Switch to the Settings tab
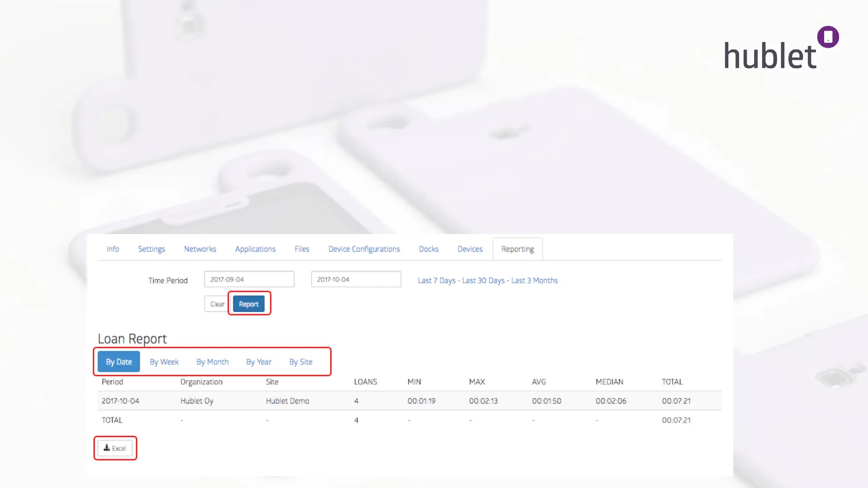 click(x=151, y=249)
